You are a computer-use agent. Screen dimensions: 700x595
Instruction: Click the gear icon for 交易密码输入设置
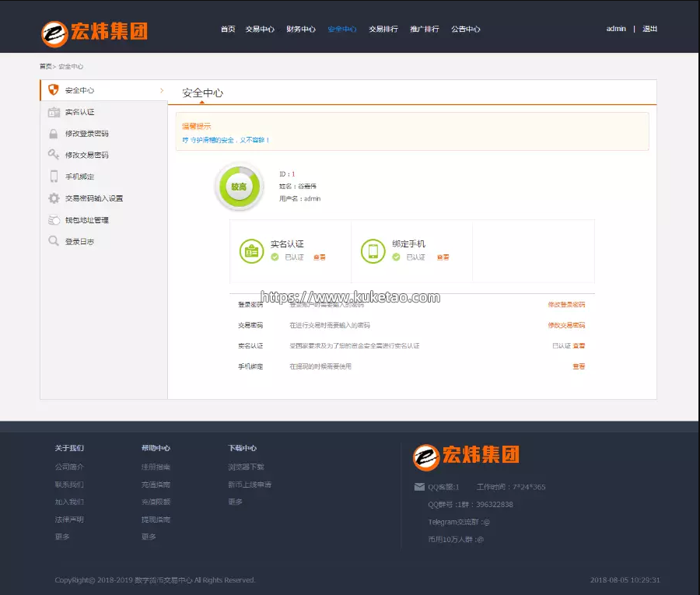pyautogui.click(x=54, y=198)
